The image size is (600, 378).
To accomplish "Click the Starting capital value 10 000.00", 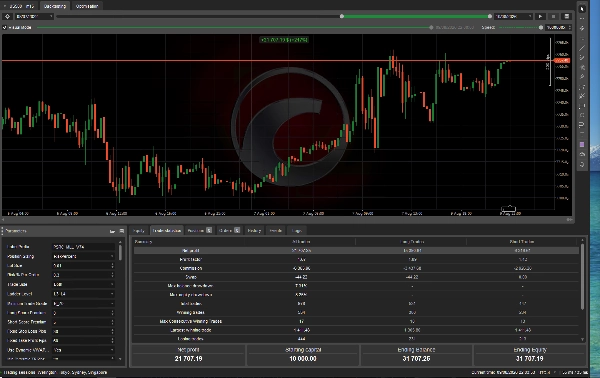I will click(x=303, y=359).
